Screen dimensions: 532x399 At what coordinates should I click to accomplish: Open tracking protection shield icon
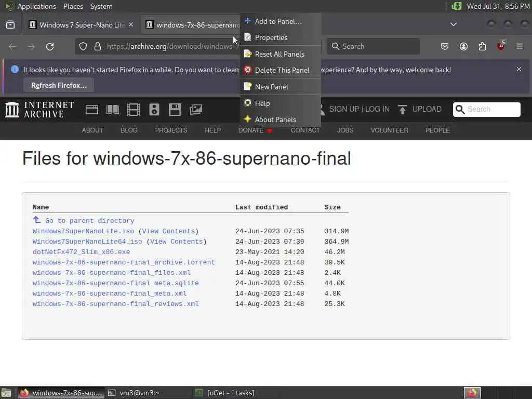83,46
